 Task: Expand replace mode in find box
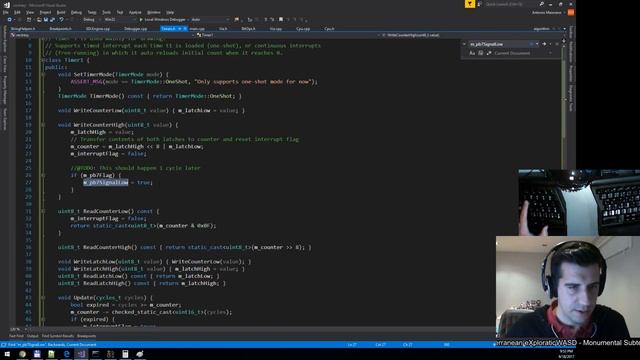[464, 44]
